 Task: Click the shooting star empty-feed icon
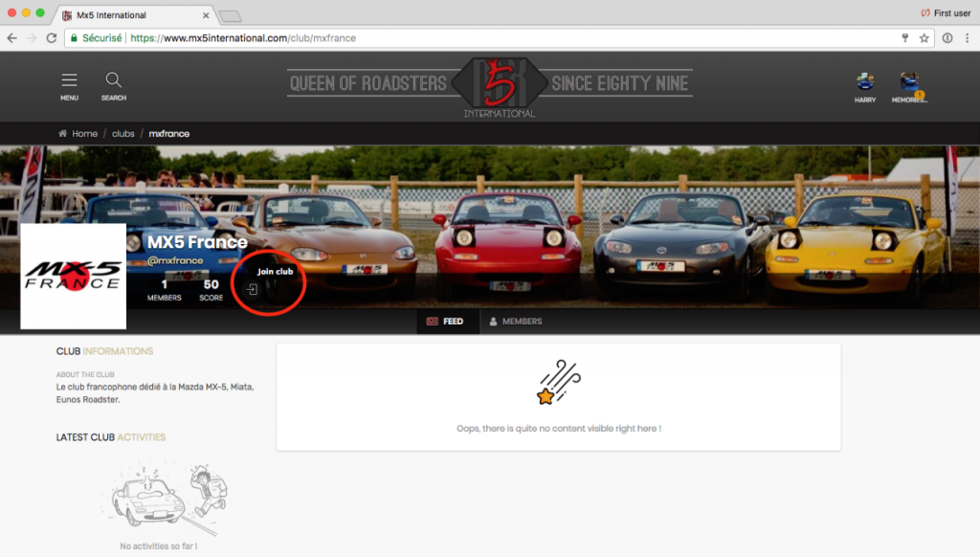click(558, 383)
